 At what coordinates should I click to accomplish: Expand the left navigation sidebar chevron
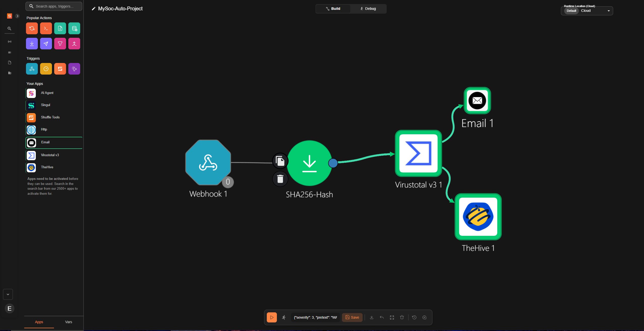point(17,16)
